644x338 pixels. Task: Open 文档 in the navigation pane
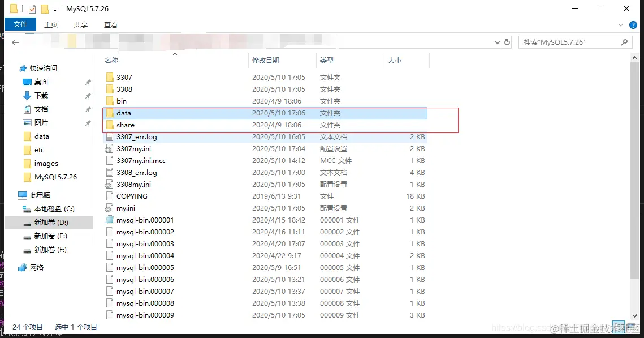coord(41,109)
